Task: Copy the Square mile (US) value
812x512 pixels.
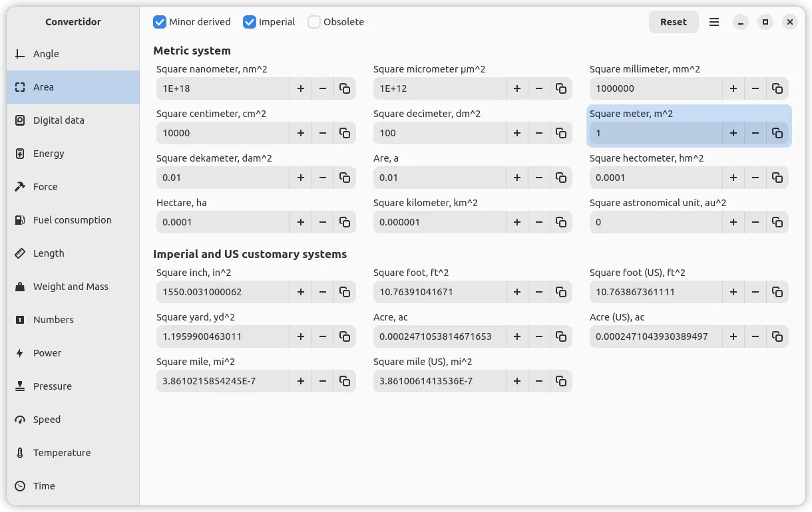Action: (x=561, y=381)
